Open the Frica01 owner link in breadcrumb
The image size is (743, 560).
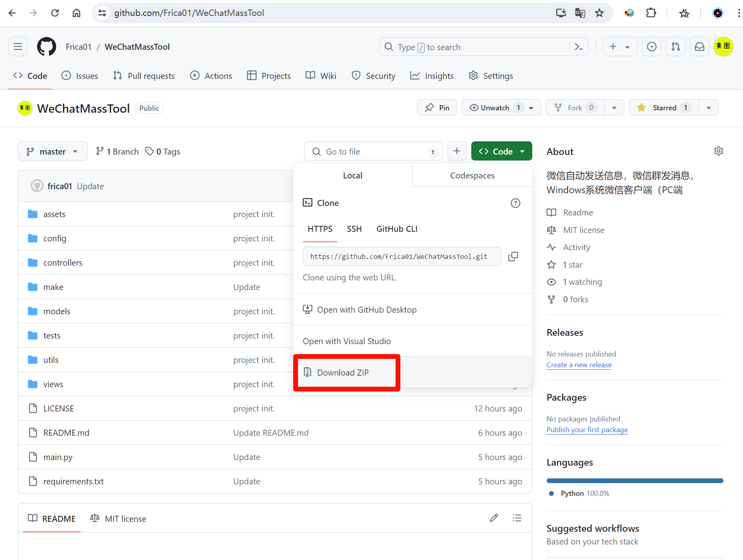click(x=78, y=47)
